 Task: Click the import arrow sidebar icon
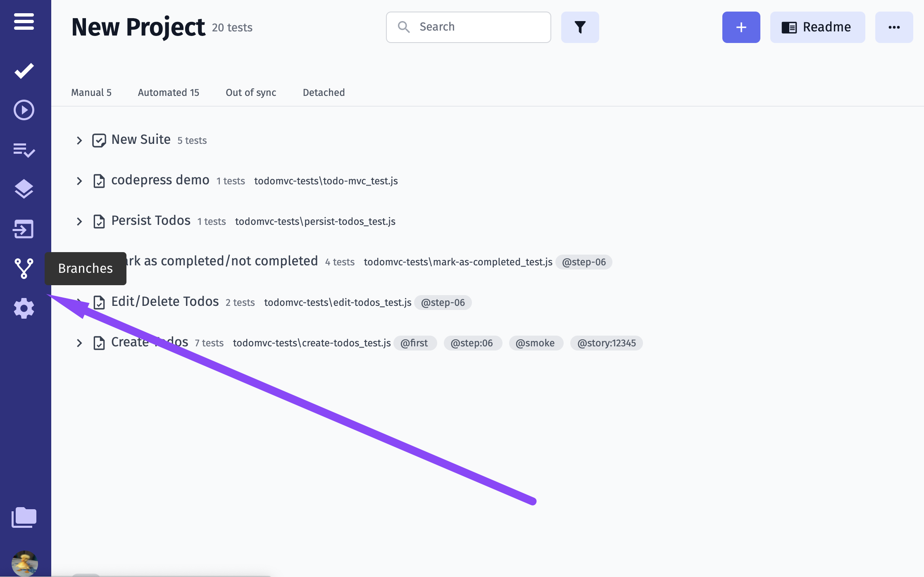[24, 229]
